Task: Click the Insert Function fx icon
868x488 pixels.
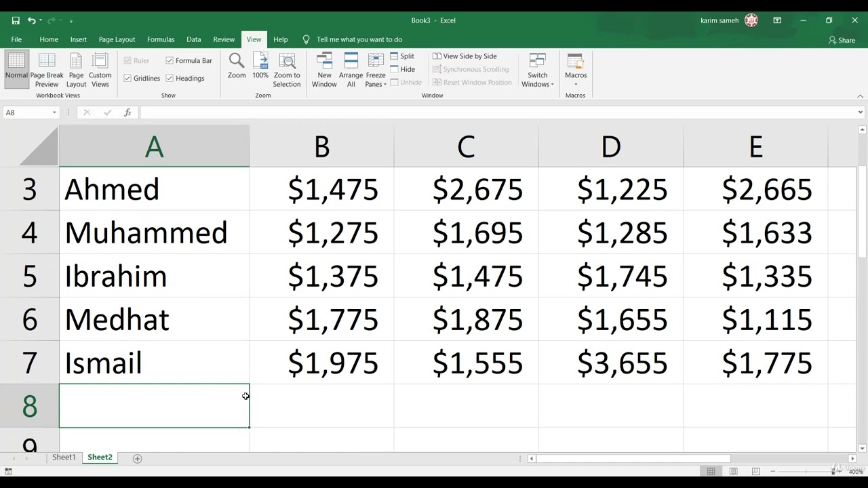Action: tap(127, 113)
